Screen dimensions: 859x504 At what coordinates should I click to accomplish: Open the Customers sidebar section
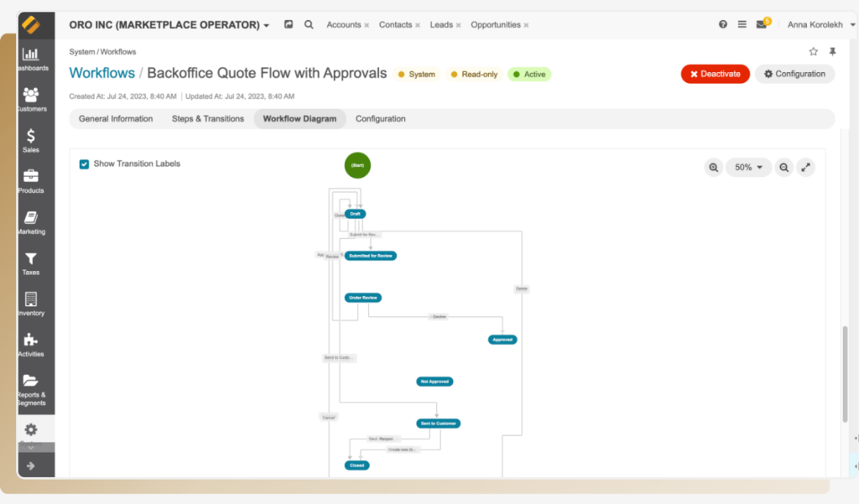click(31, 99)
